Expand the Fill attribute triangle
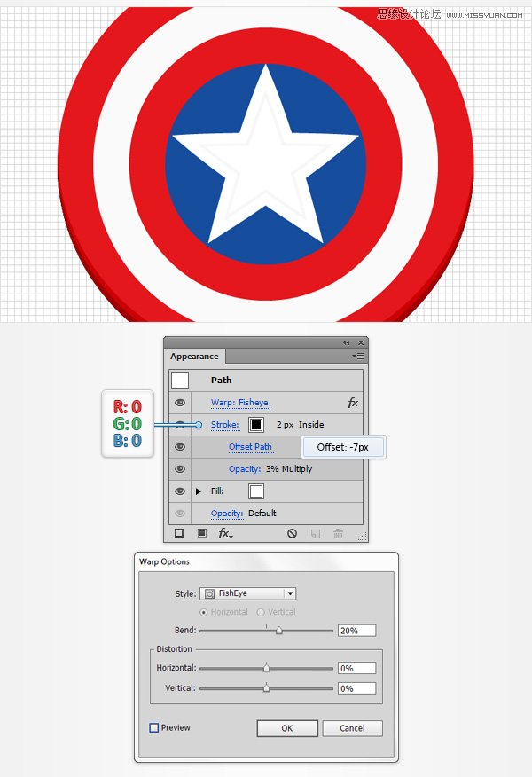 tap(199, 491)
